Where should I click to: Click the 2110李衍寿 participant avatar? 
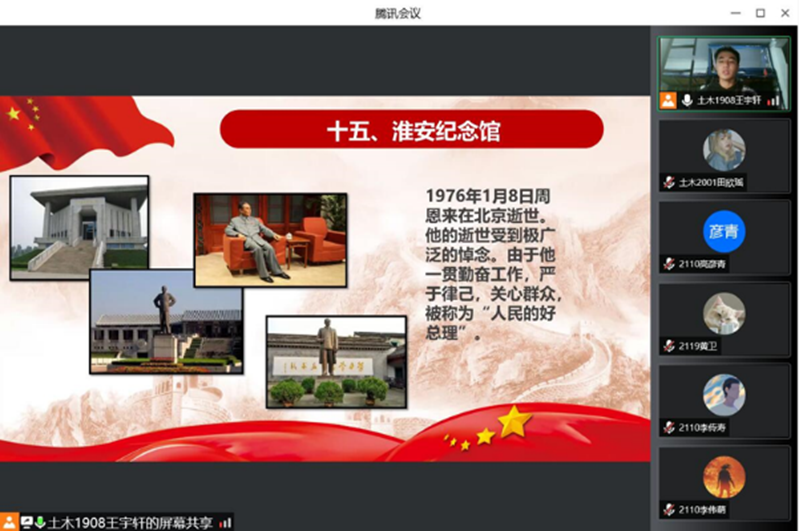coord(723,395)
